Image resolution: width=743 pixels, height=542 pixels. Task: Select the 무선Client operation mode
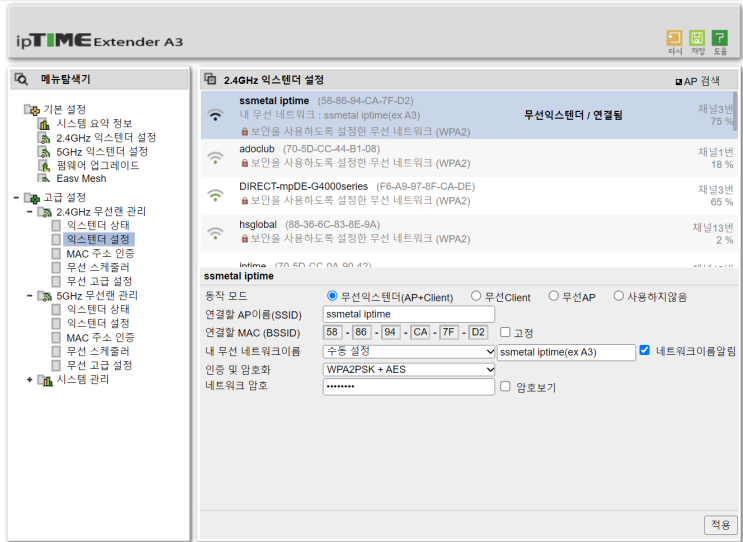point(476,297)
